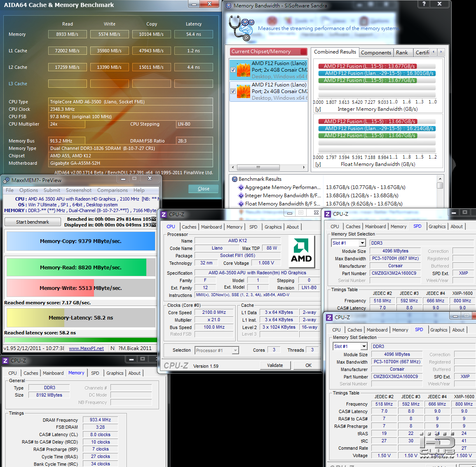
Task: Click the Z icon of the CPU-Z Memory-tab window
Action: 5,360
